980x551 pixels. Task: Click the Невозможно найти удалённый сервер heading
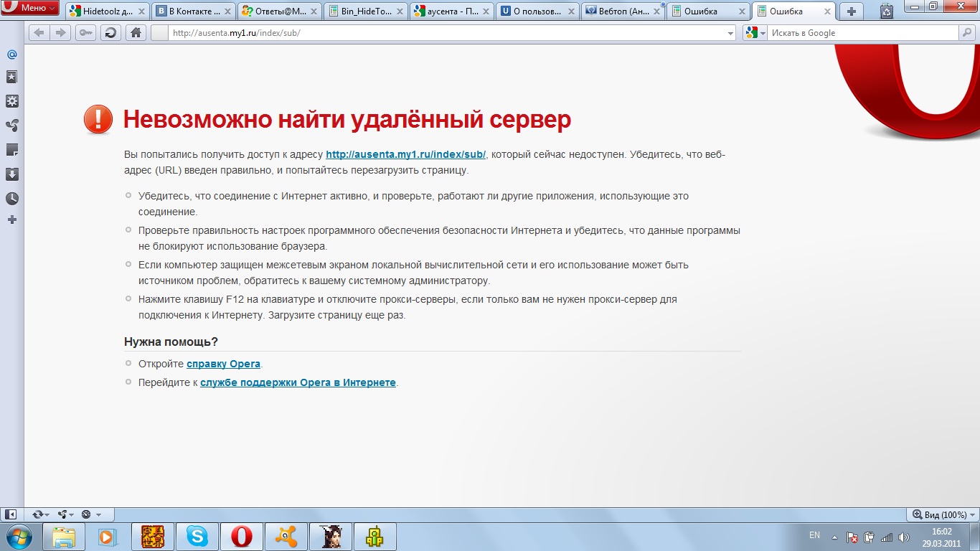347,120
